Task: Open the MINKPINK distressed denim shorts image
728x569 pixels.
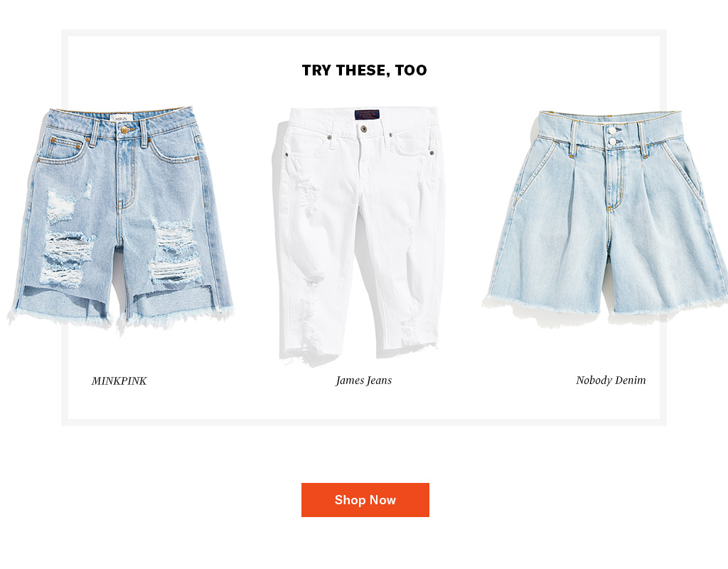Action: (121, 216)
